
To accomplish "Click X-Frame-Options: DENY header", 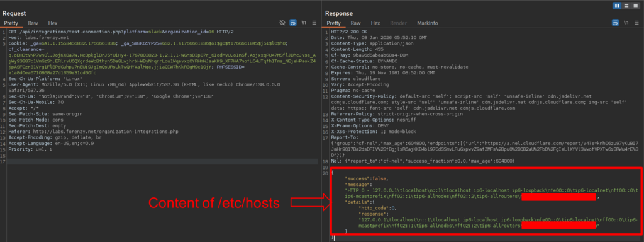I will [x=359, y=125].
